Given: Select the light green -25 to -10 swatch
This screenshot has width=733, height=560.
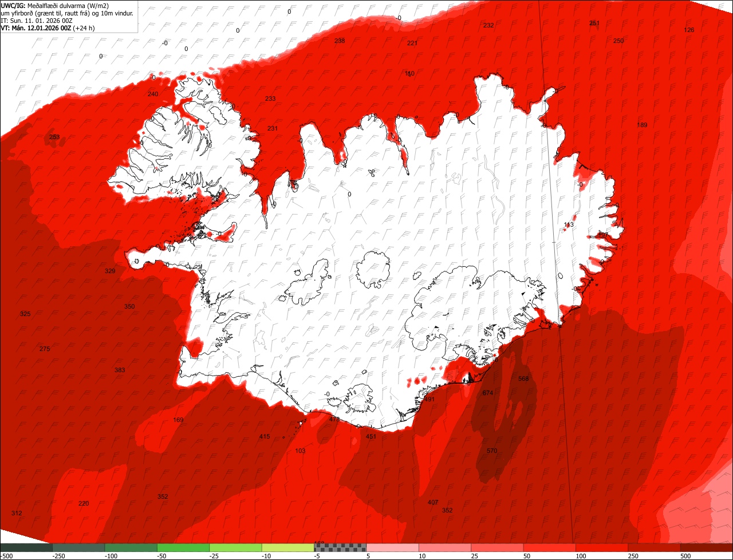Looking at the screenshot, I should coord(235,547).
